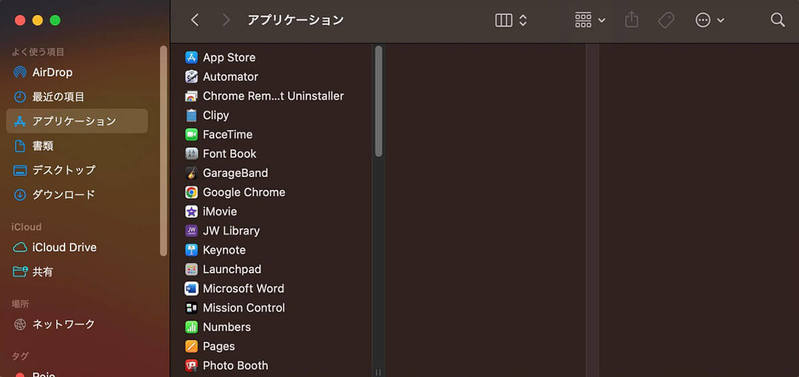799x377 pixels.
Task: Open AirDrop in the sidebar
Action: pos(77,72)
